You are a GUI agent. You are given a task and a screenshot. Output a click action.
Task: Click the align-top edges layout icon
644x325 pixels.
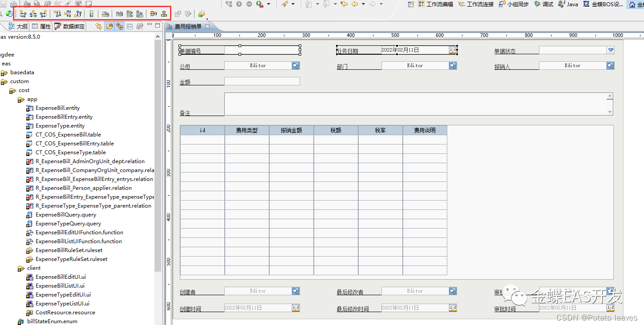(x=57, y=14)
